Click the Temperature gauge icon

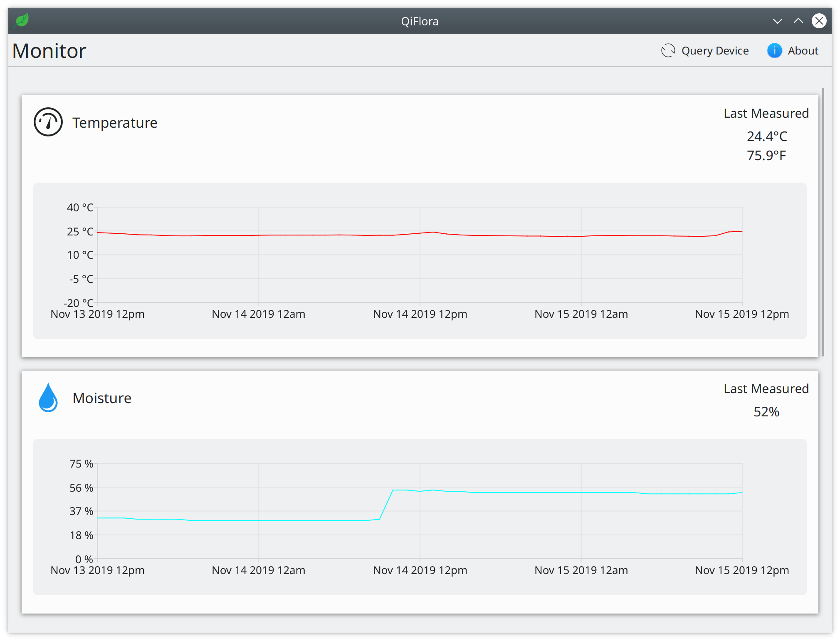point(48,122)
